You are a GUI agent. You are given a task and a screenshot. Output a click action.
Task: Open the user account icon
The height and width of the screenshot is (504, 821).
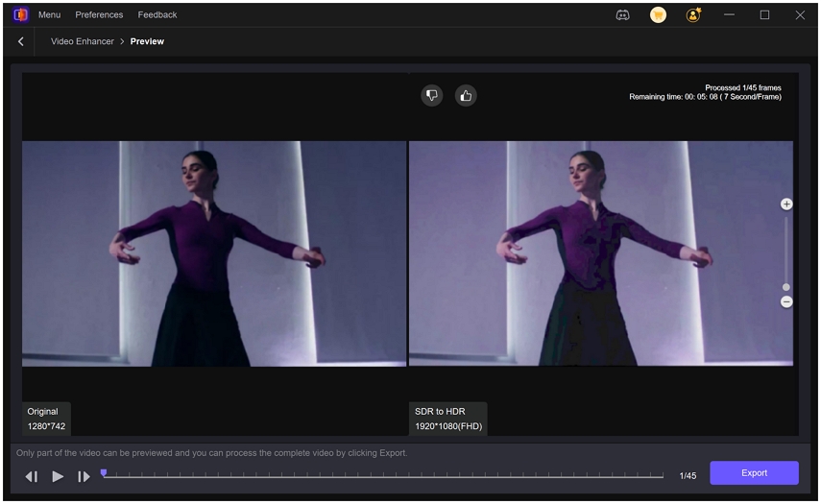693,15
